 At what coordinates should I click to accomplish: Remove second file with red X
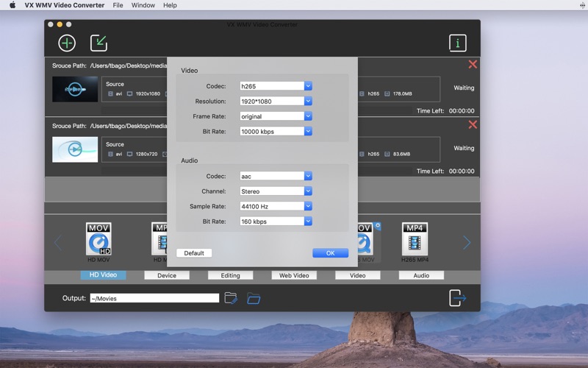click(x=473, y=124)
